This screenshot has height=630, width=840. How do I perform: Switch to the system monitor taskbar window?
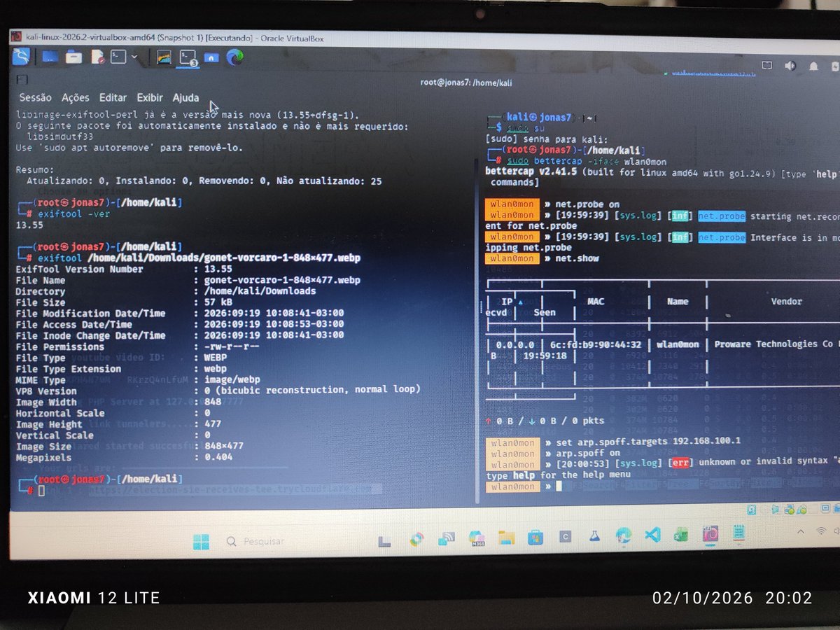click(x=164, y=57)
